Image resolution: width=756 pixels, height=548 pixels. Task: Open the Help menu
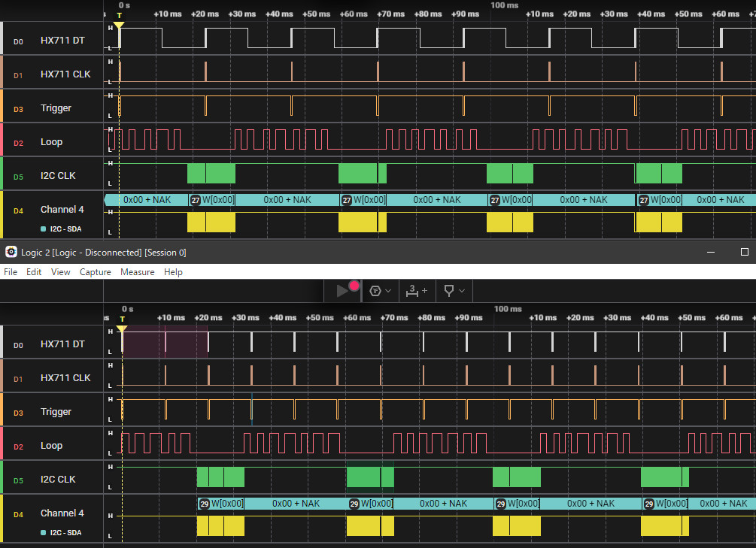(x=173, y=272)
